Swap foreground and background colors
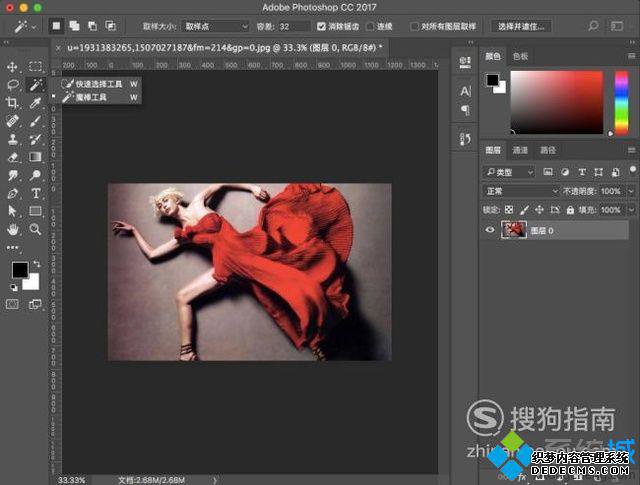Screen dimensions: 640x485 click(x=37, y=264)
